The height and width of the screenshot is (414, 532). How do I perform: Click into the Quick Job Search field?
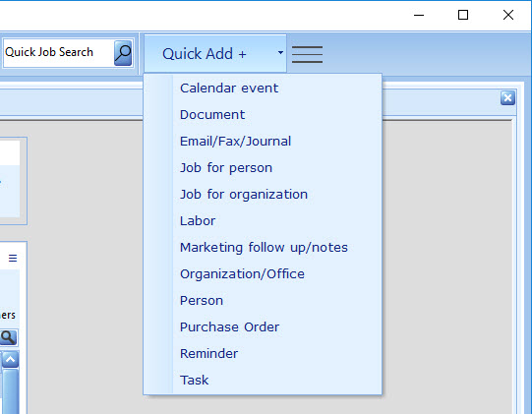pos(58,52)
